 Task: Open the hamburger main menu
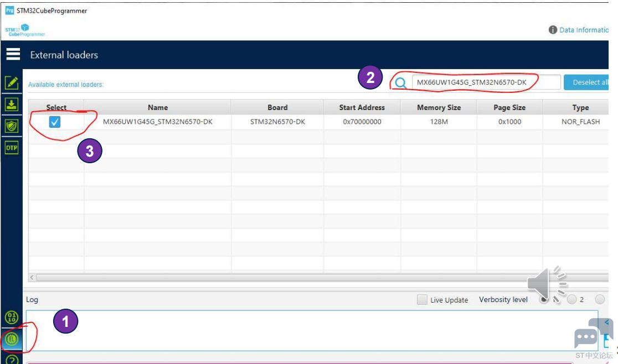click(x=13, y=54)
